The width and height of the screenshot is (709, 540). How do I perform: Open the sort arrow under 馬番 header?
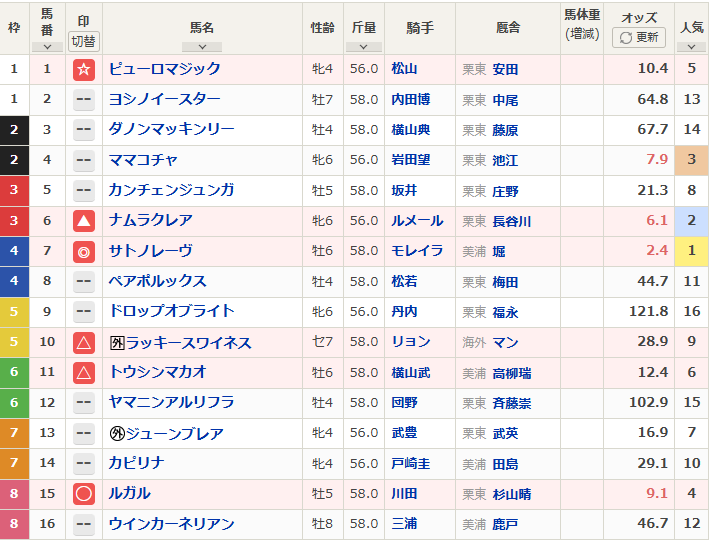click(46, 46)
